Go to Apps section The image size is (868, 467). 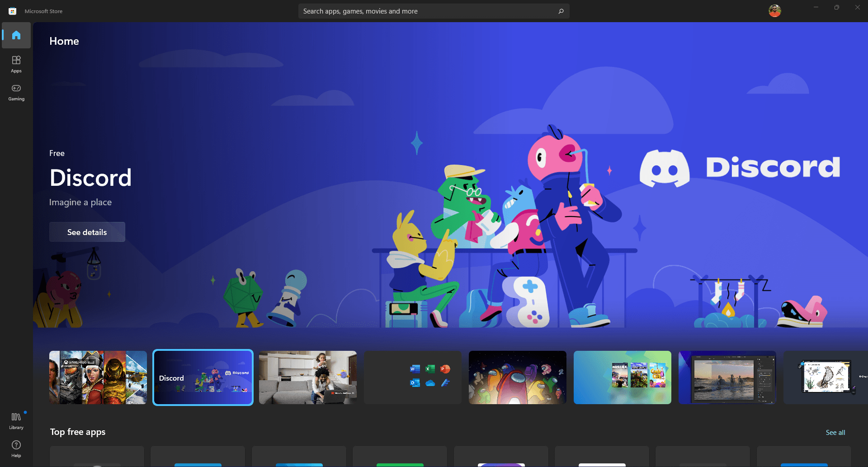tap(16, 64)
